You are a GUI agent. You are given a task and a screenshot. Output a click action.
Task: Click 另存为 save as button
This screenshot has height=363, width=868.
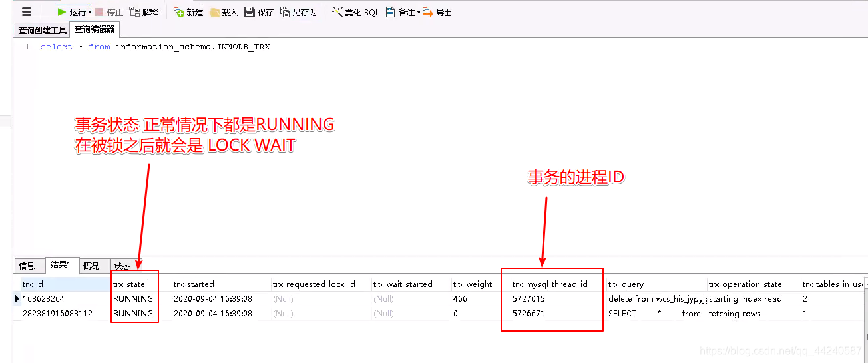(x=298, y=12)
